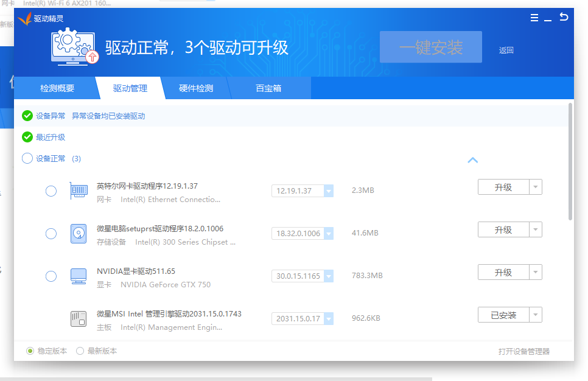Screen dimensions: 588x381
Task: Click the storage device disk icon
Action: click(78, 234)
